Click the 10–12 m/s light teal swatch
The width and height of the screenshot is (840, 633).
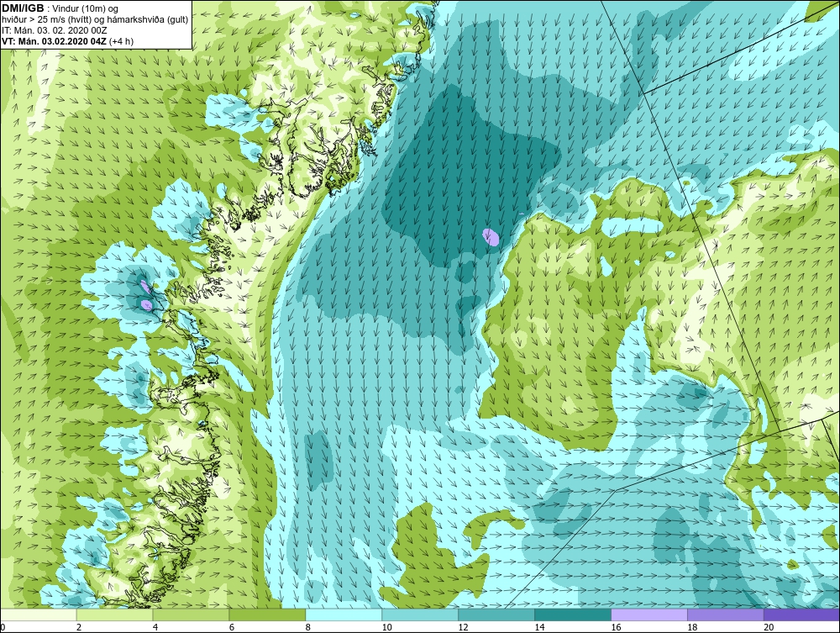pyautogui.click(x=420, y=615)
